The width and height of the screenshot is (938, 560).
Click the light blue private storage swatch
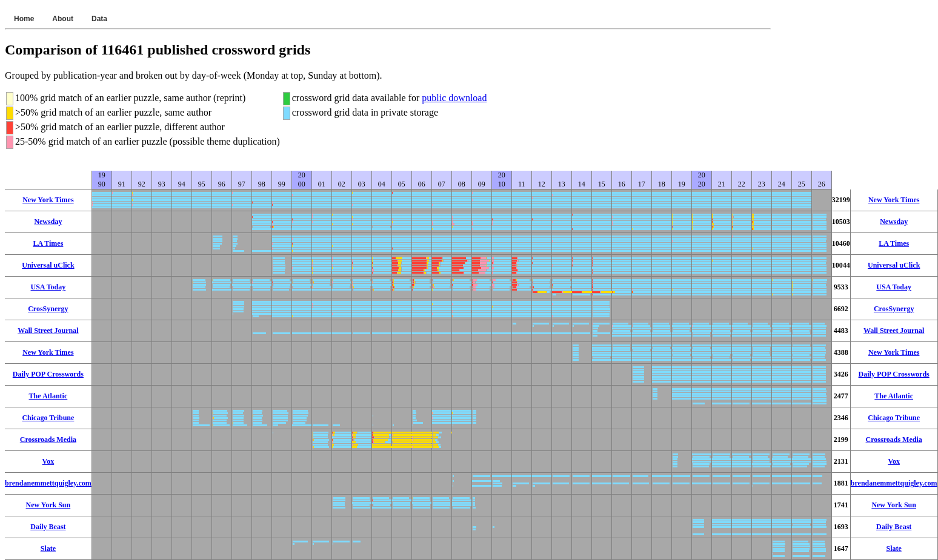[287, 113]
